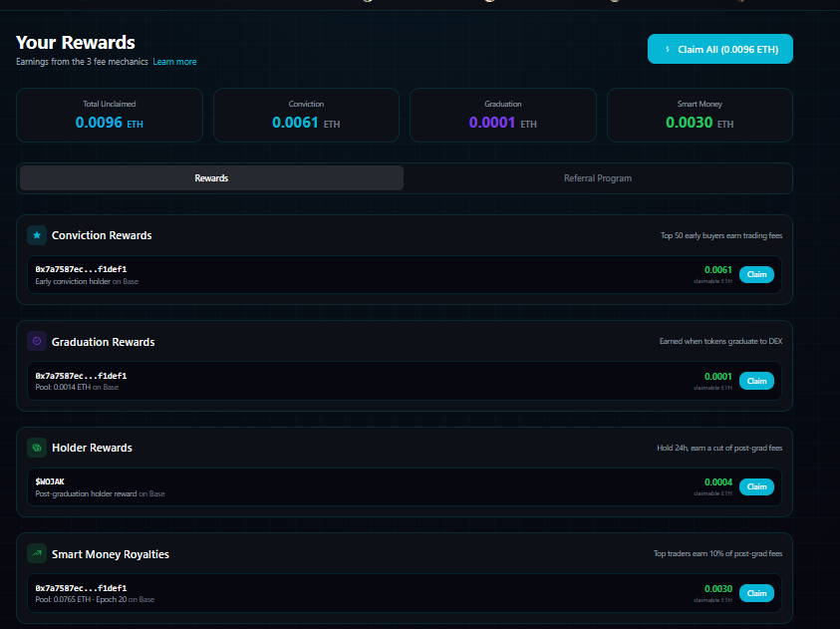This screenshot has width=840, height=629.
Task: Click the 0.0030 claimable ETH amount in row
Action: (717, 589)
